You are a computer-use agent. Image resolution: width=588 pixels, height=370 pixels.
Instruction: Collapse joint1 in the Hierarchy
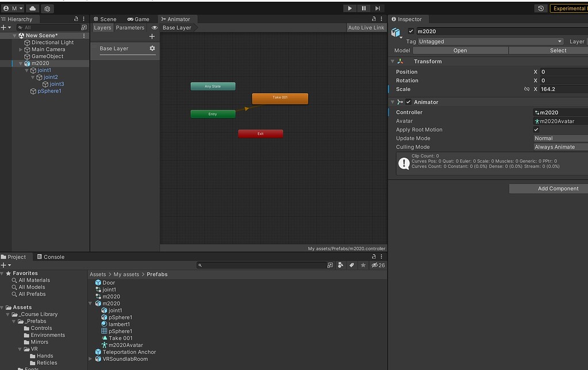tap(26, 70)
